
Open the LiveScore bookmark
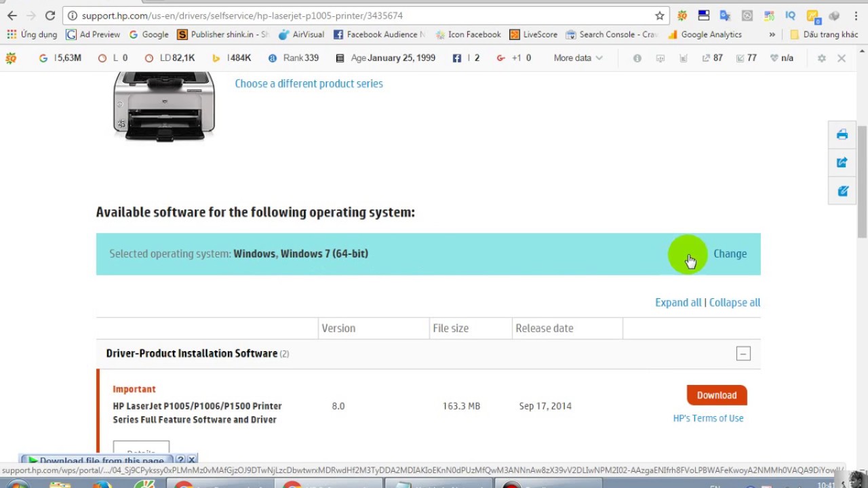click(534, 35)
